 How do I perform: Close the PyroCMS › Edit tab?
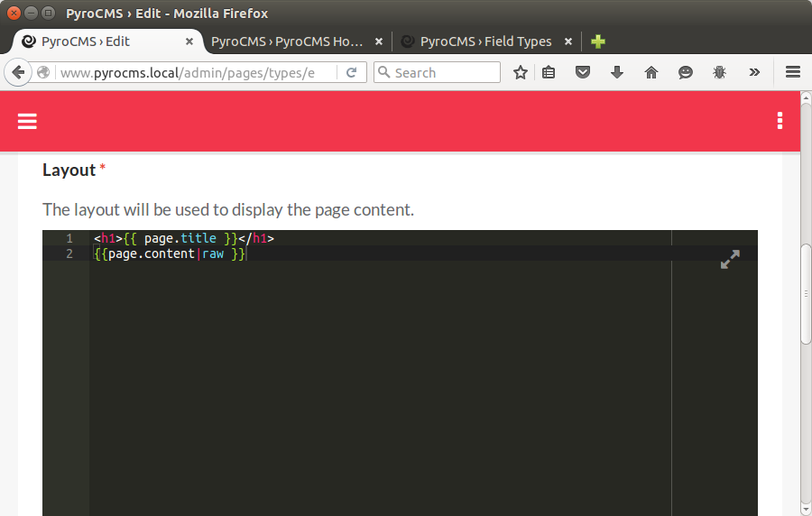click(x=189, y=41)
